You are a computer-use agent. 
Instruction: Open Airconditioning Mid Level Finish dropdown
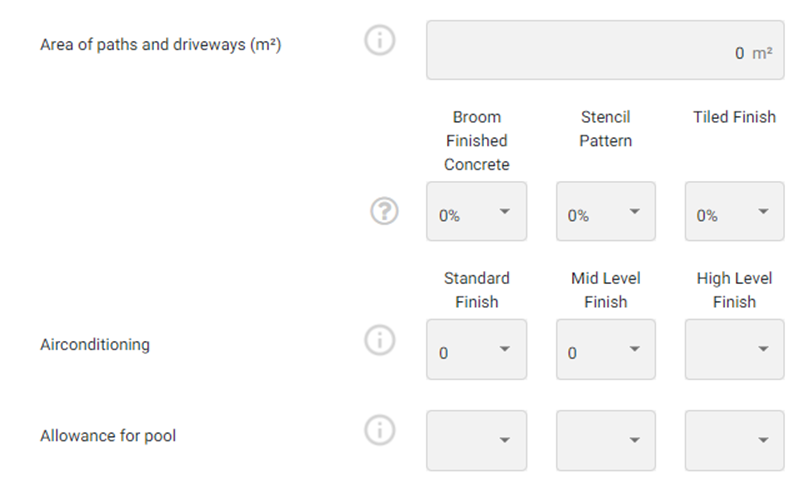(x=606, y=350)
